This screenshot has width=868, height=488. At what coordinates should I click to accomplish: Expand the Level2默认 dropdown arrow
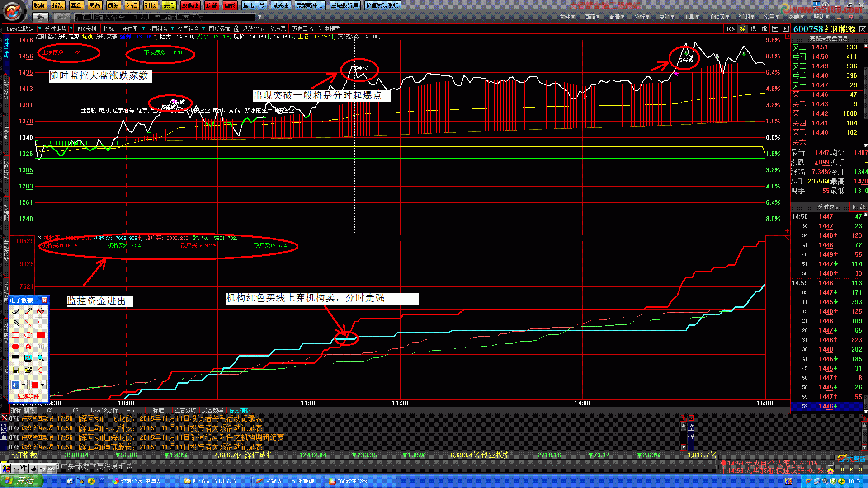pos(40,28)
